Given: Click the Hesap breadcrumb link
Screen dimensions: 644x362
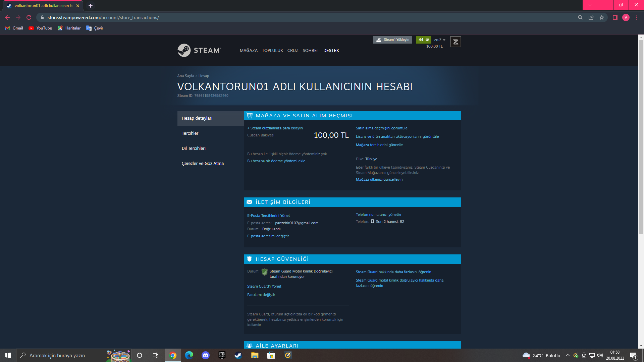Looking at the screenshot, I should 204,76.
